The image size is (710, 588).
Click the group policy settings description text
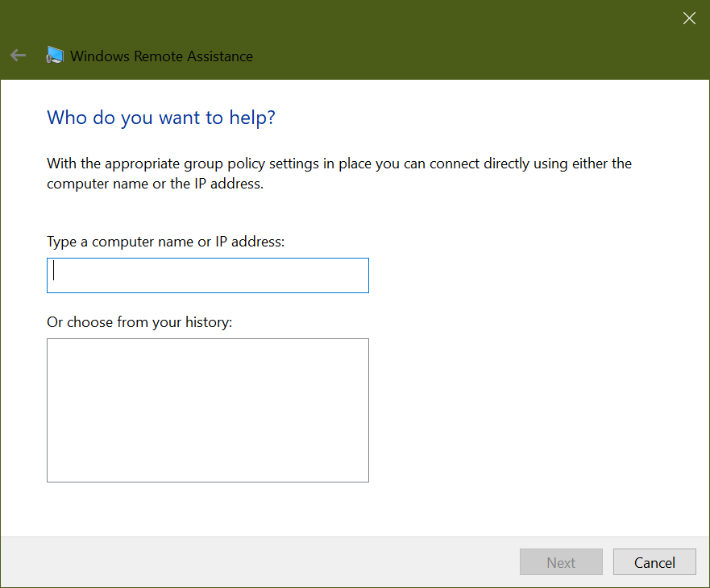[x=339, y=173]
